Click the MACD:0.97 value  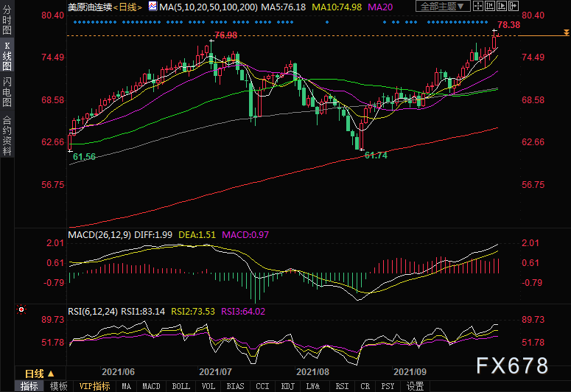(245, 235)
